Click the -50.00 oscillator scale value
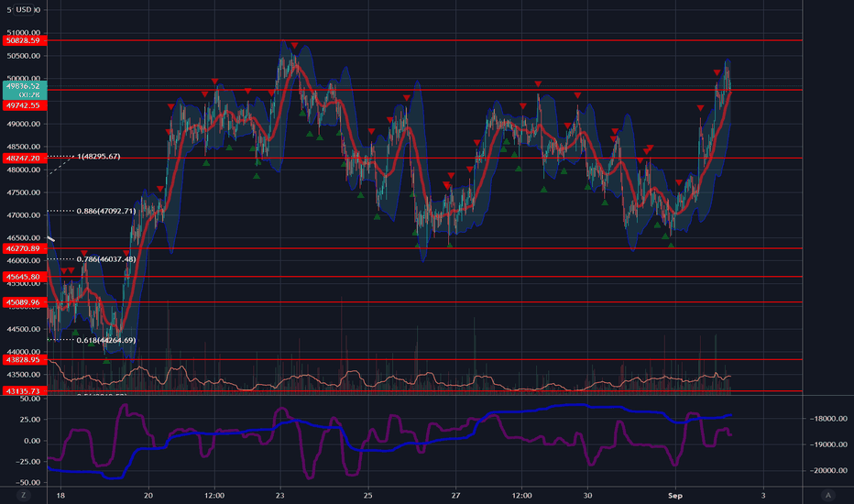This screenshot has height=504, width=854. point(28,483)
